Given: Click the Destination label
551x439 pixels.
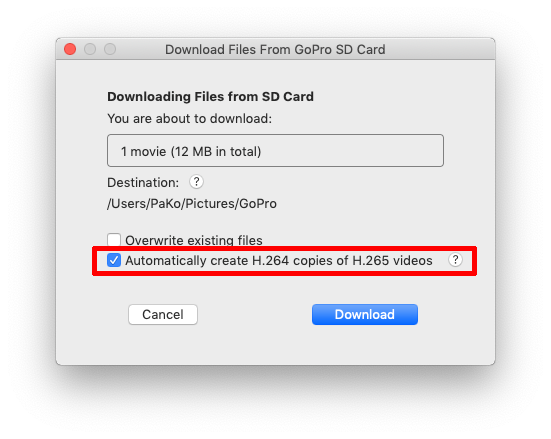Looking at the screenshot, I should (x=143, y=183).
